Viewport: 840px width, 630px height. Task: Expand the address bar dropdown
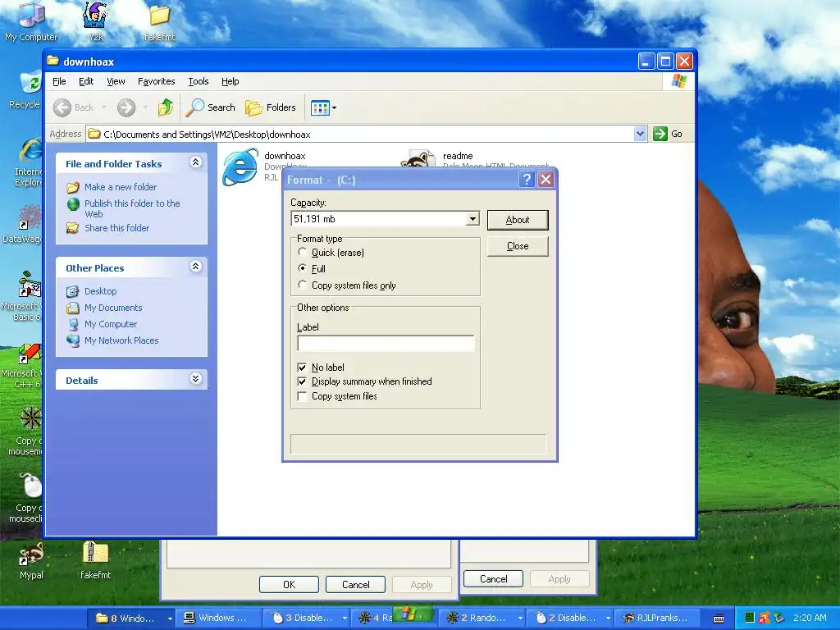(x=640, y=134)
